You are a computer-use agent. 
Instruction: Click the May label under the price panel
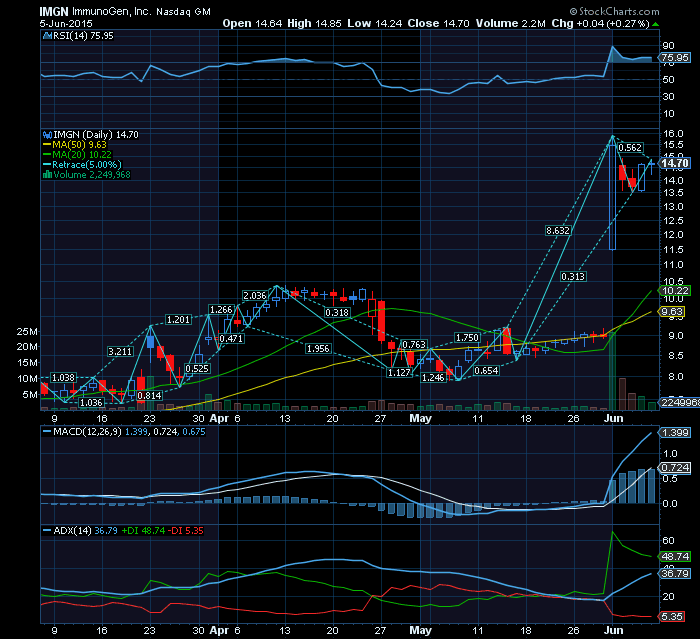coord(421,418)
